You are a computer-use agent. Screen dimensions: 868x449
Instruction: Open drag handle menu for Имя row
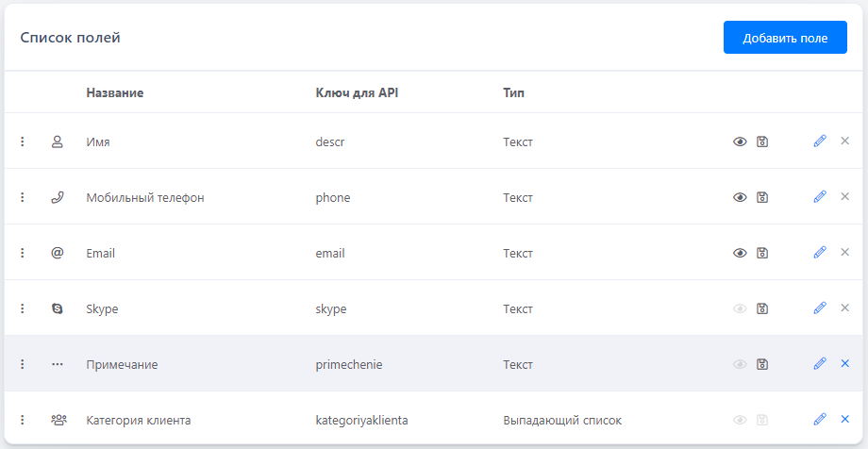click(23, 141)
